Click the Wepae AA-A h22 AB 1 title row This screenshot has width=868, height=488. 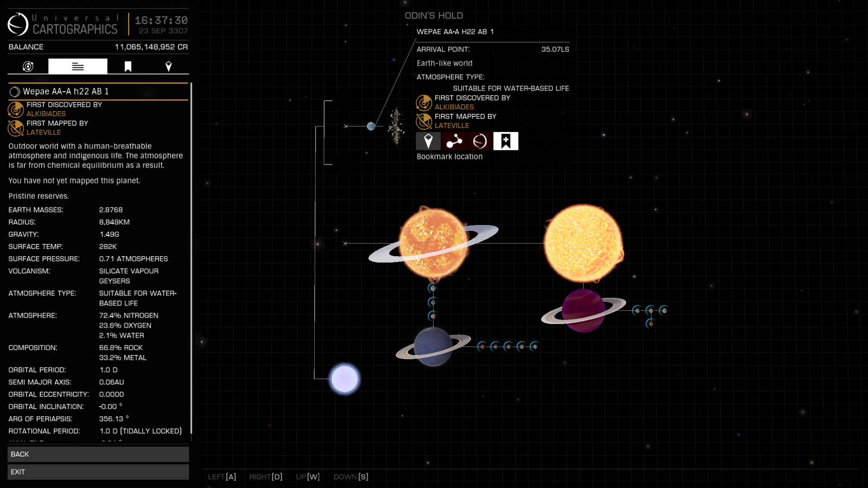pos(98,92)
